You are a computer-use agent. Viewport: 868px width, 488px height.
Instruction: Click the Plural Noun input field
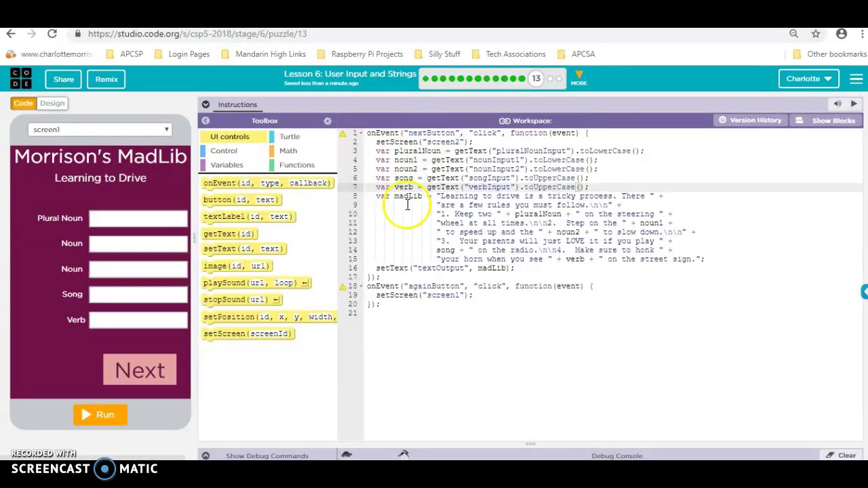(x=138, y=218)
